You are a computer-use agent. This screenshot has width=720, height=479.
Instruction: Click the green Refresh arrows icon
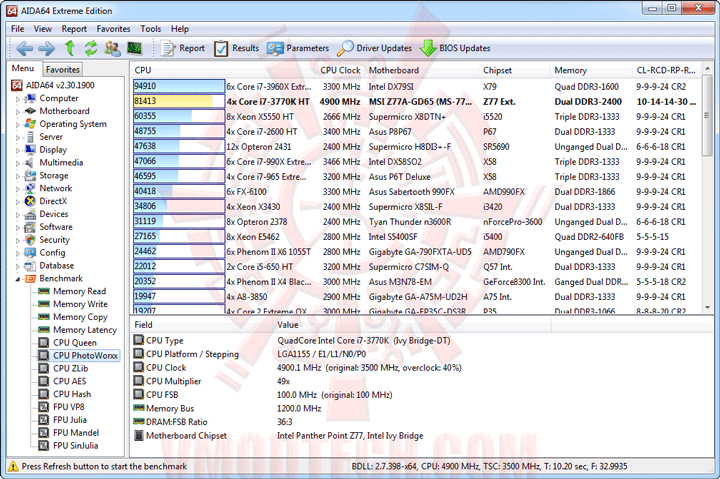pos(91,48)
